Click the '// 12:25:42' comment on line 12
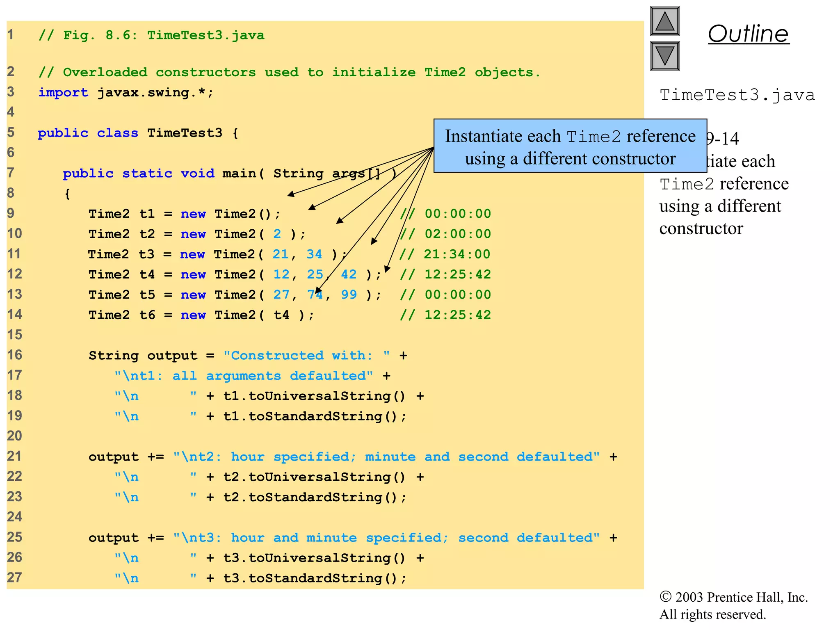 [445, 274]
